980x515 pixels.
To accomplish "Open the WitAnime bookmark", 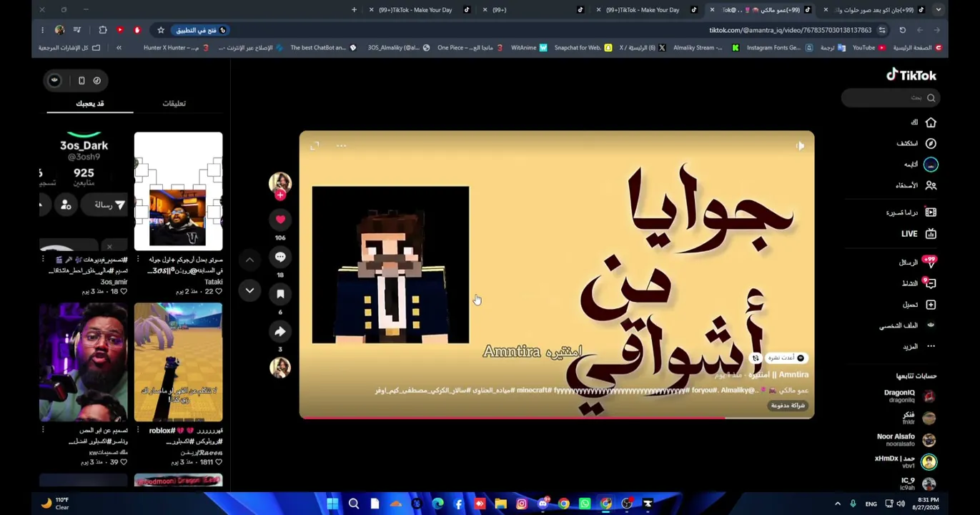I will tap(529, 48).
